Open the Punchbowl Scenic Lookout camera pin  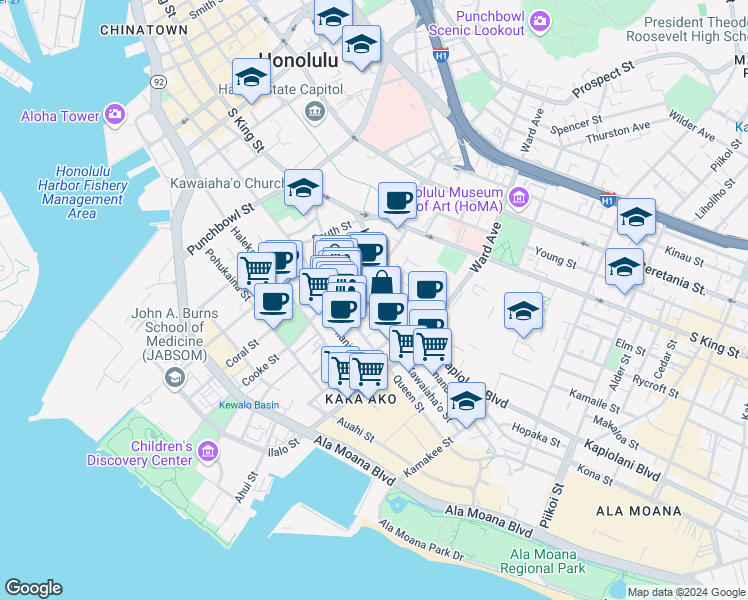click(540, 21)
